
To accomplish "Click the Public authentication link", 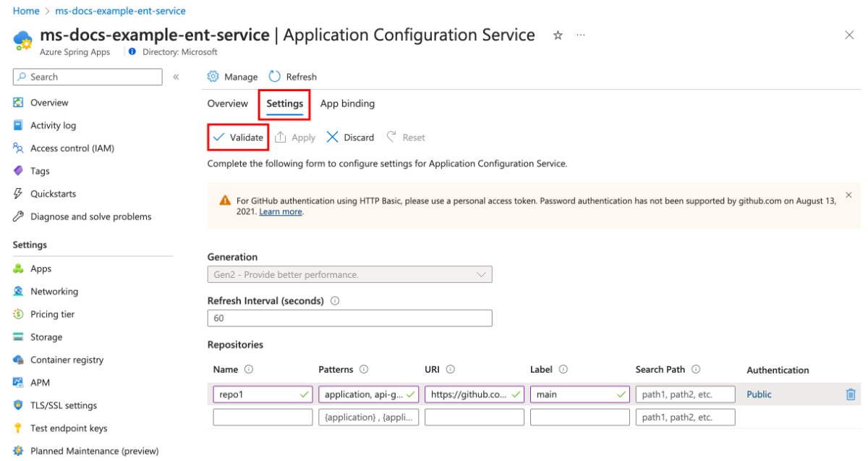I will point(759,394).
